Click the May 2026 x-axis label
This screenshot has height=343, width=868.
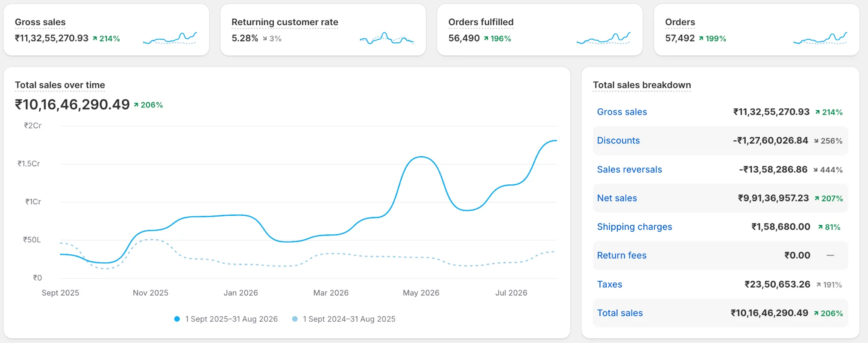click(x=421, y=293)
